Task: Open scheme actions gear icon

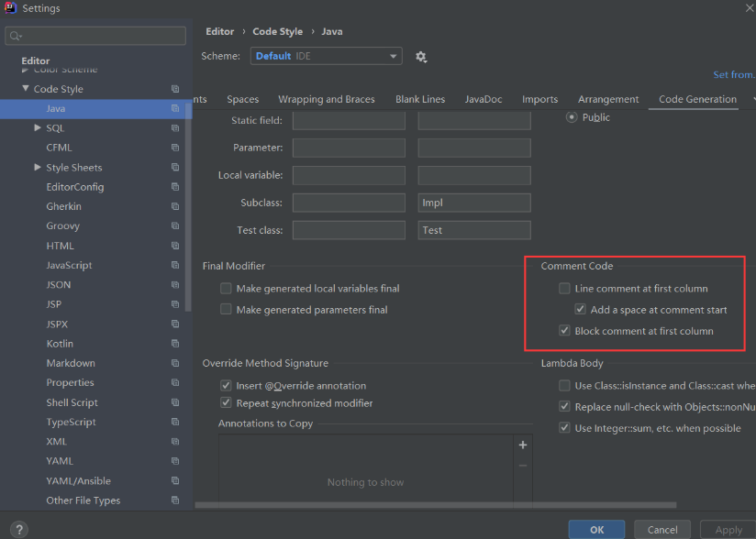Action: click(421, 57)
